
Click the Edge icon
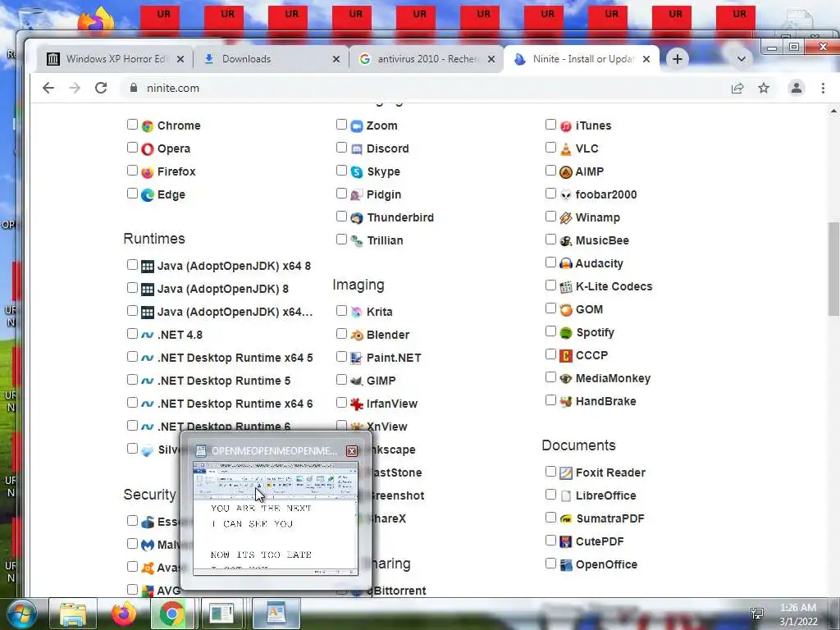coord(148,195)
